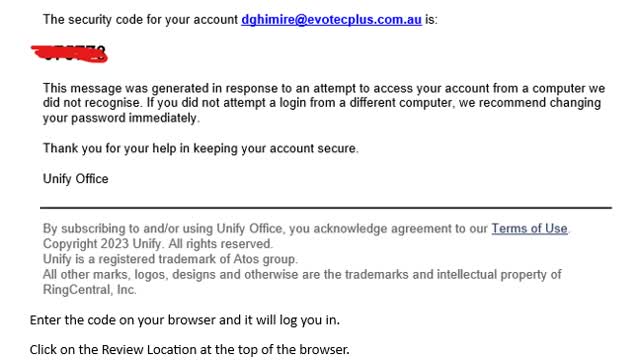Open the Terms of Use link

529,229
